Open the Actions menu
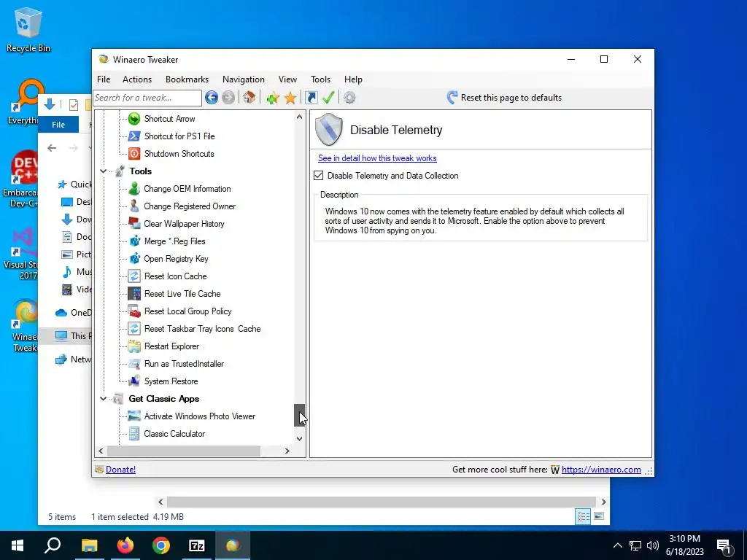The image size is (747, 560). point(137,79)
